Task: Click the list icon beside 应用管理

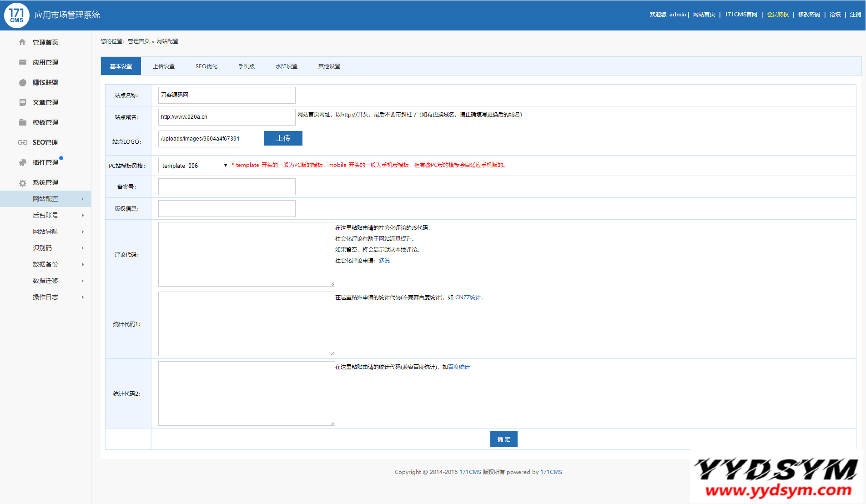Action: point(22,62)
